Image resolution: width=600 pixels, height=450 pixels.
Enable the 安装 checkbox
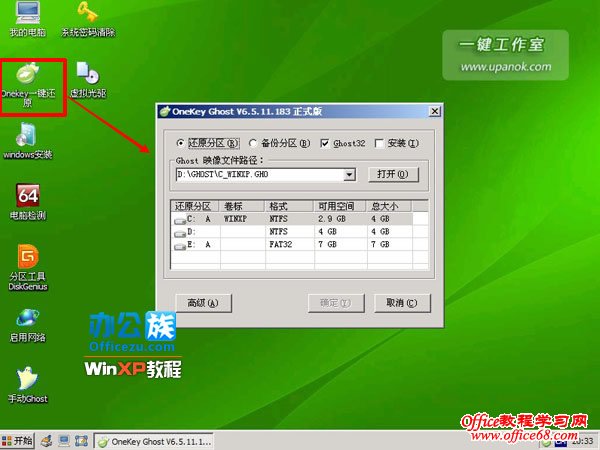point(379,143)
